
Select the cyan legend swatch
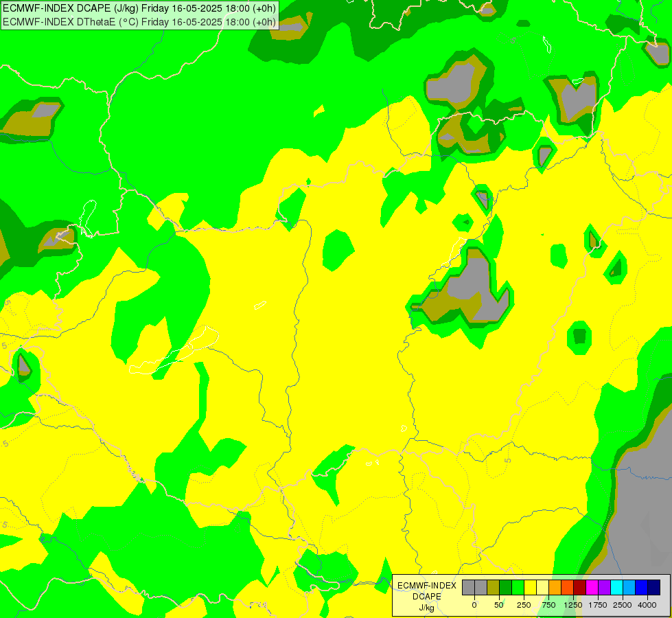[616, 588]
